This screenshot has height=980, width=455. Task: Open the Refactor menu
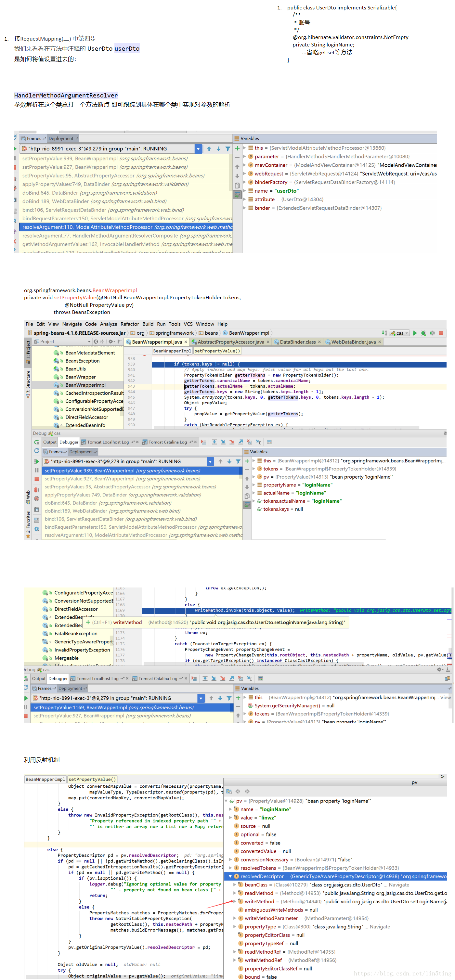click(130, 324)
